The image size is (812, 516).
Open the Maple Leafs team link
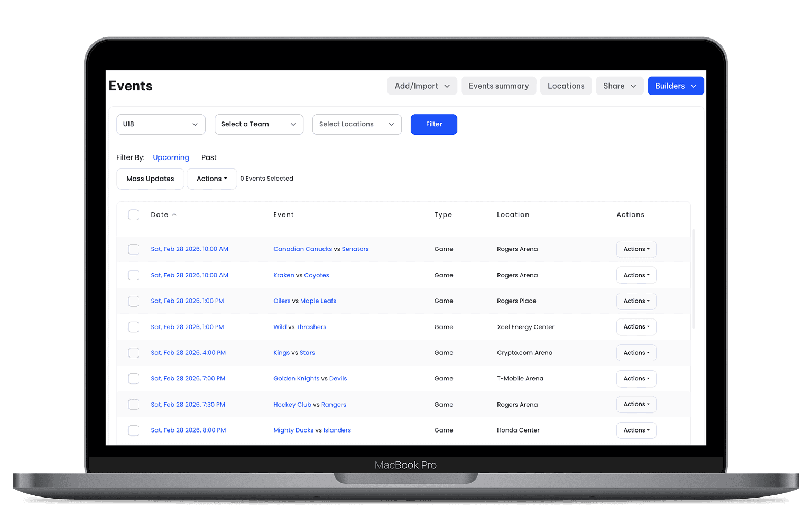pos(318,301)
